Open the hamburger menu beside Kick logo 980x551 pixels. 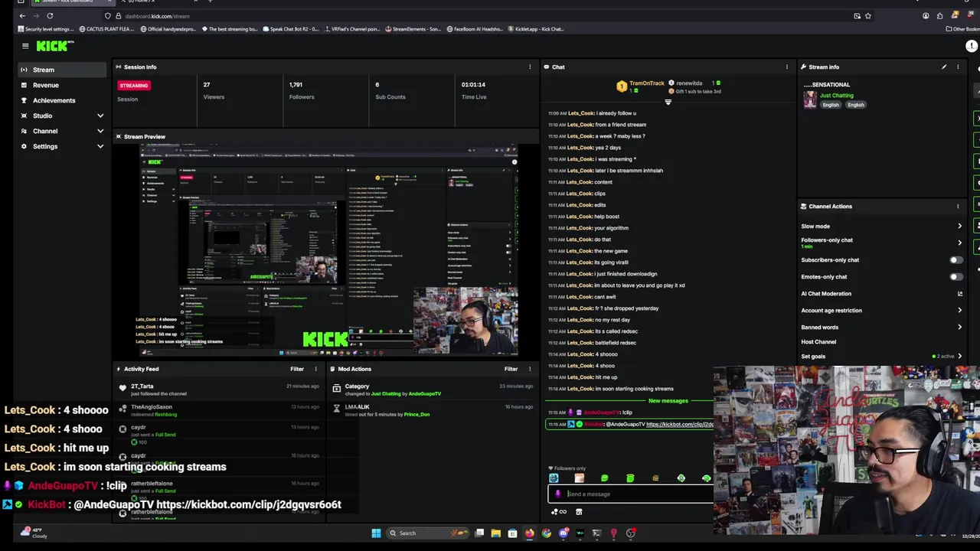pyautogui.click(x=25, y=46)
